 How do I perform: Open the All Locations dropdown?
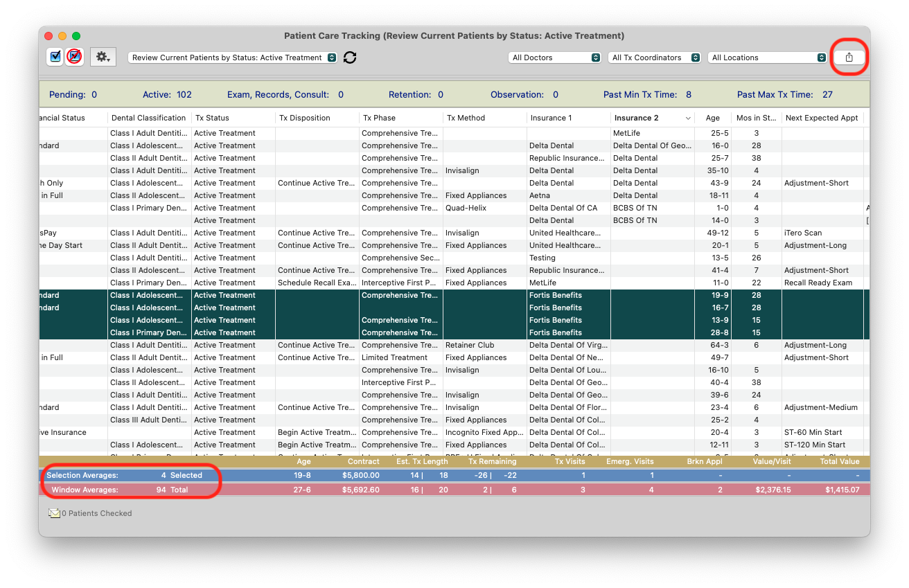(768, 57)
